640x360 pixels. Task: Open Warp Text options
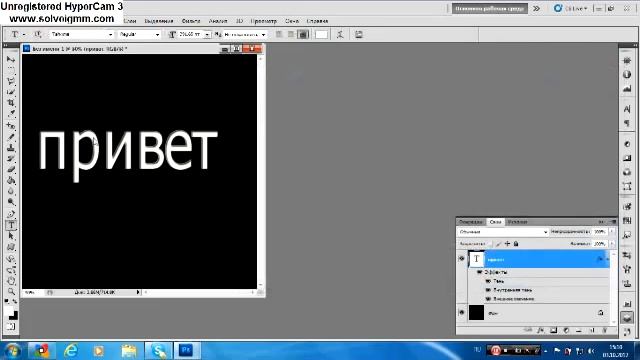[340, 35]
